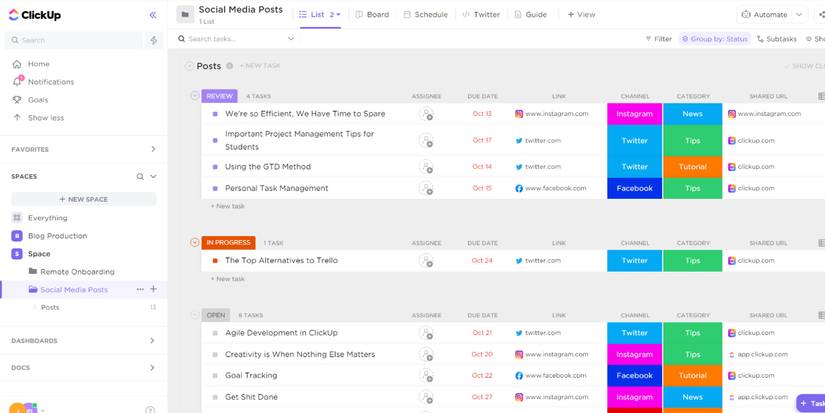Open the Remote Onboarding folder
The height and width of the screenshot is (413, 825).
(71, 271)
